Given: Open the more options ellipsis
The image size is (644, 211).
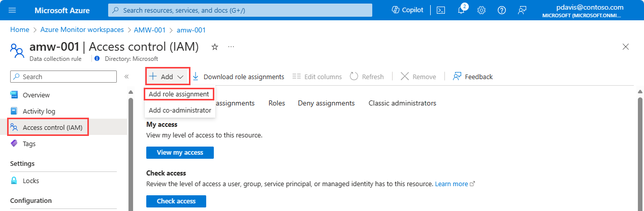Looking at the screenshot, I should pyautogui.click(x=231, y=47).
